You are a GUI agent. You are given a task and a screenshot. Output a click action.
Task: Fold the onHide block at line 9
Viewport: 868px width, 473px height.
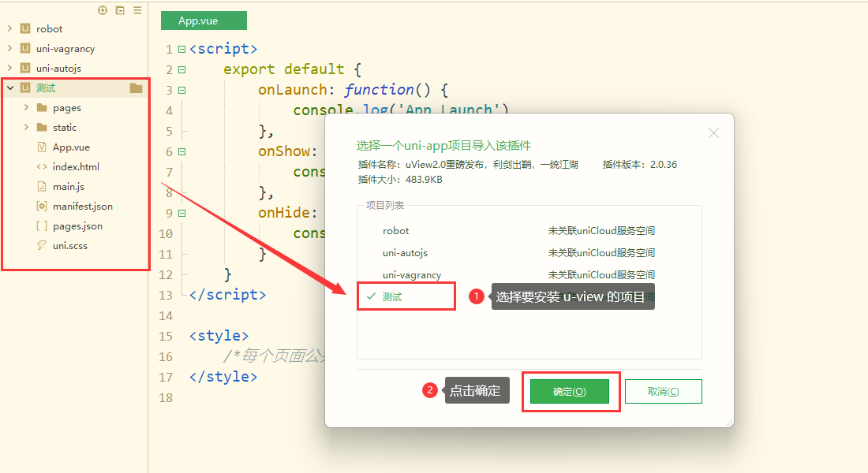click(181, 213)
